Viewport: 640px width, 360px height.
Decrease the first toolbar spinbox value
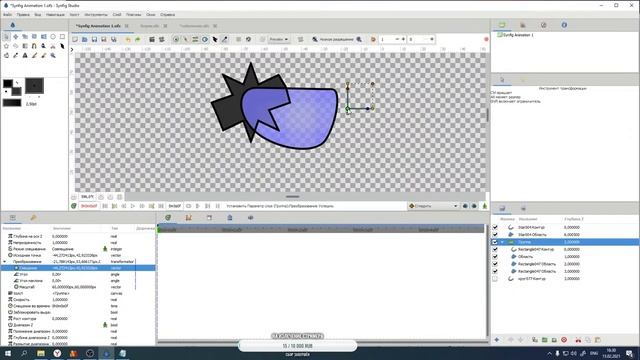point(397,40)
